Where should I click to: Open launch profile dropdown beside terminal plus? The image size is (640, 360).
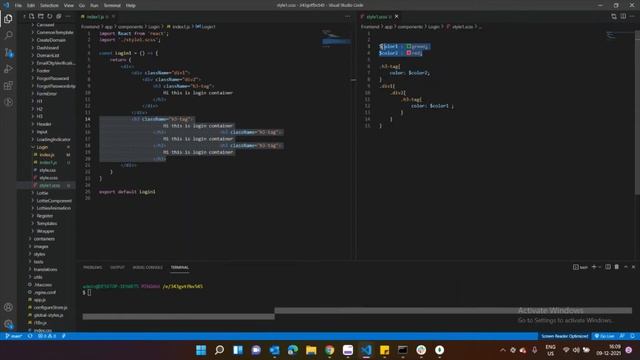click(x=600, y=267)
